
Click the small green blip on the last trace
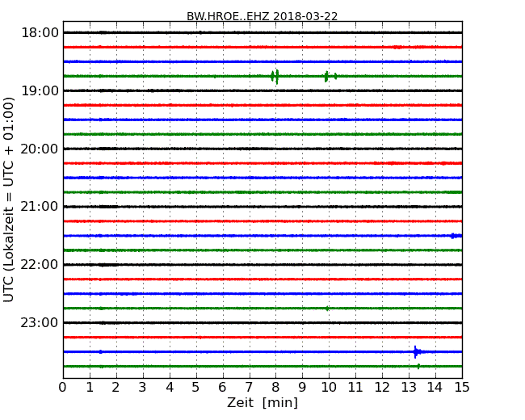pos(418,367)
